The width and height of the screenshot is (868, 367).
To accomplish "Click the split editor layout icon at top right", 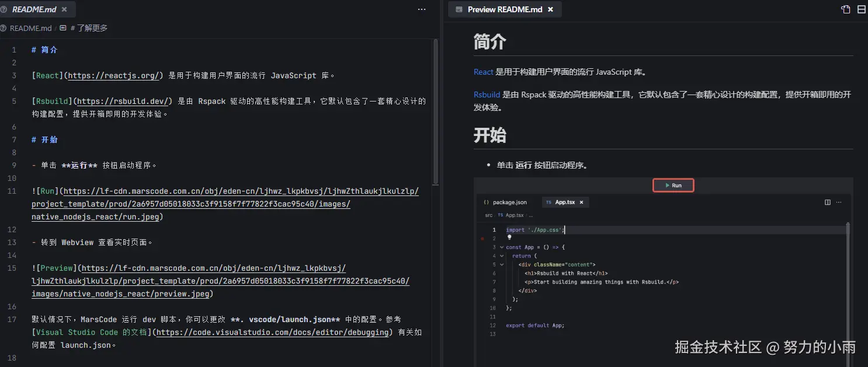I will (862, 9).
